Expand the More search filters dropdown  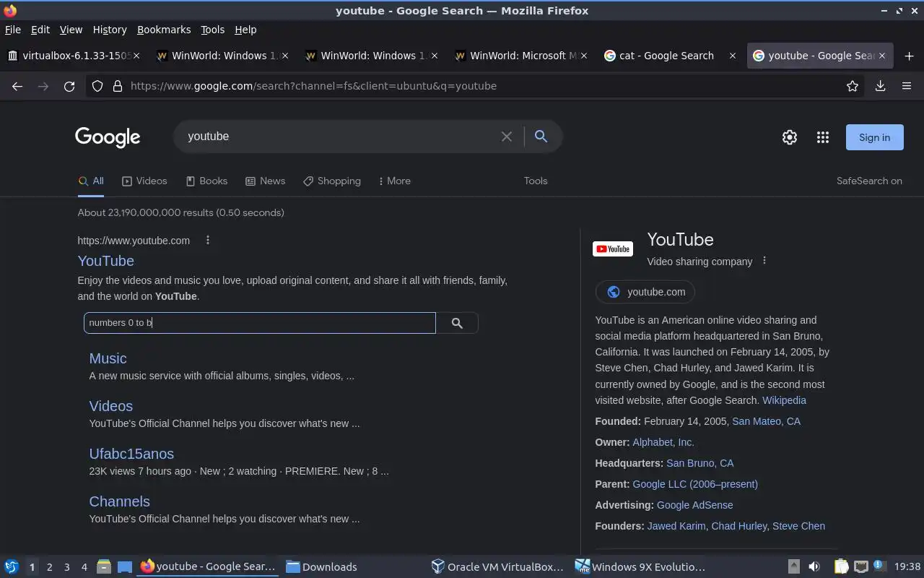(394, 181)
